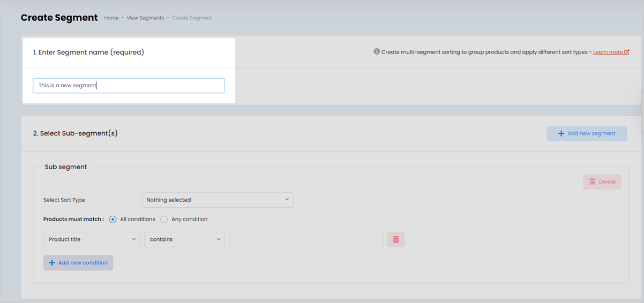Click the Create Segment page heading
This screenshot has width=644, height=303.
pyautogui.click(x=59, y=18)
